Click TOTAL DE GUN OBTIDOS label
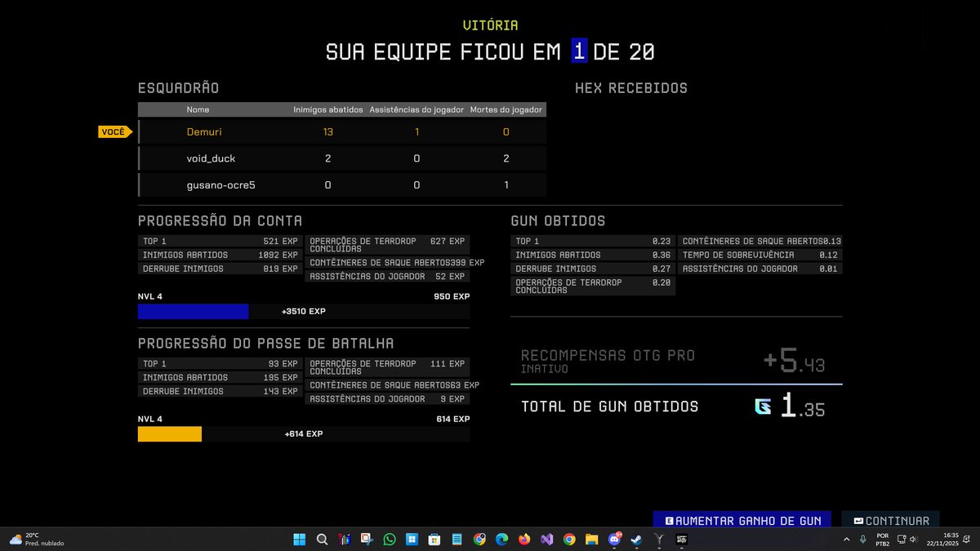 click(609, 407)
